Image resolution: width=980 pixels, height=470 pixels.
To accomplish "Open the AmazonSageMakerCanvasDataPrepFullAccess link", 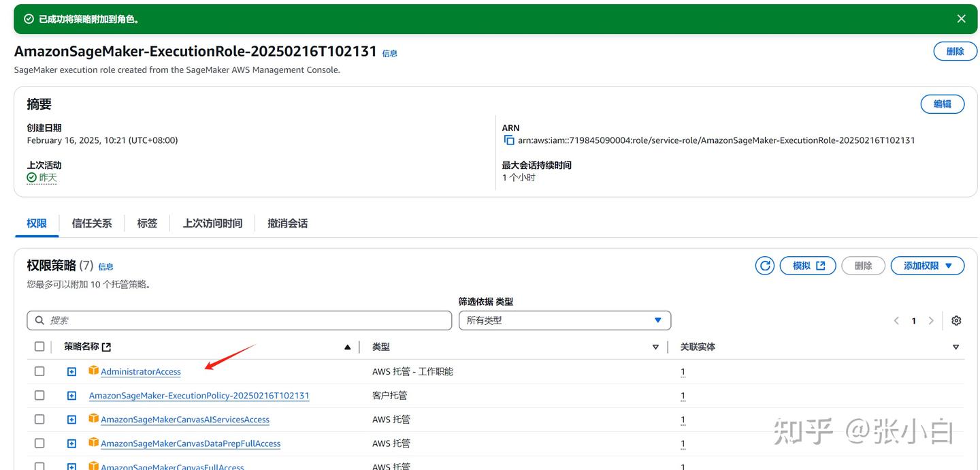I will (191, 443).
